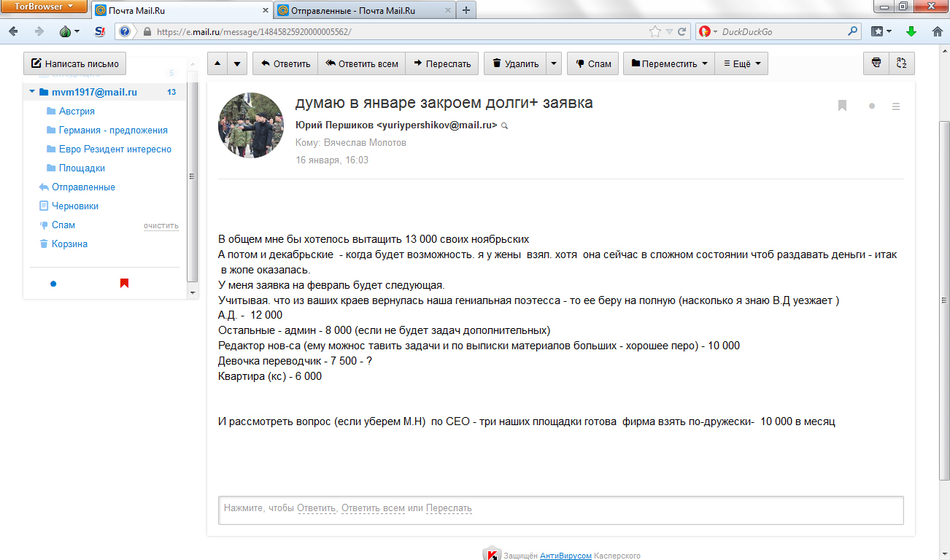Screen dimensions: 950x560
Task: Reload the page with refresh icon
Action: [682, 32]
